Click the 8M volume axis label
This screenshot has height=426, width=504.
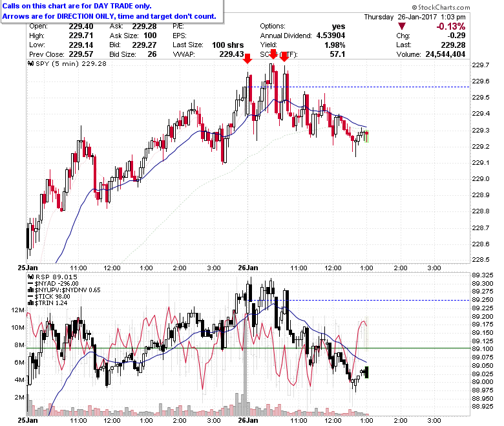pos(19,345)
